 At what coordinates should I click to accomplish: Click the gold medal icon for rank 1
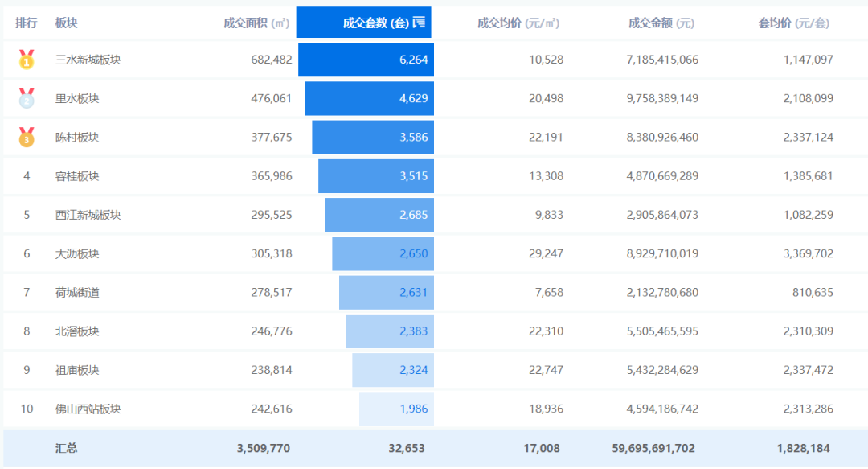(x=27, y=60)
